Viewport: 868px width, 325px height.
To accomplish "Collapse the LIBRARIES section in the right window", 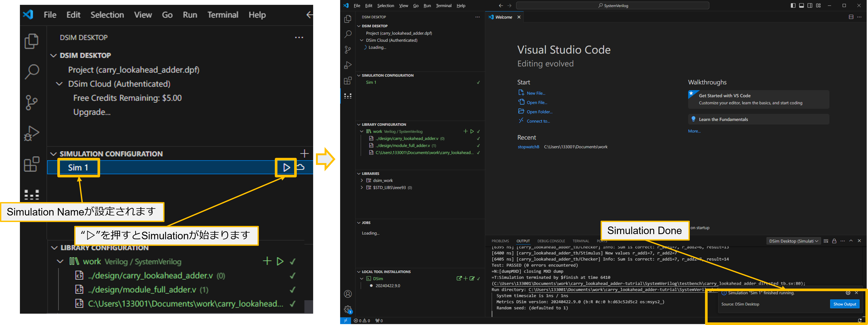I will click(x=359, y=173).
